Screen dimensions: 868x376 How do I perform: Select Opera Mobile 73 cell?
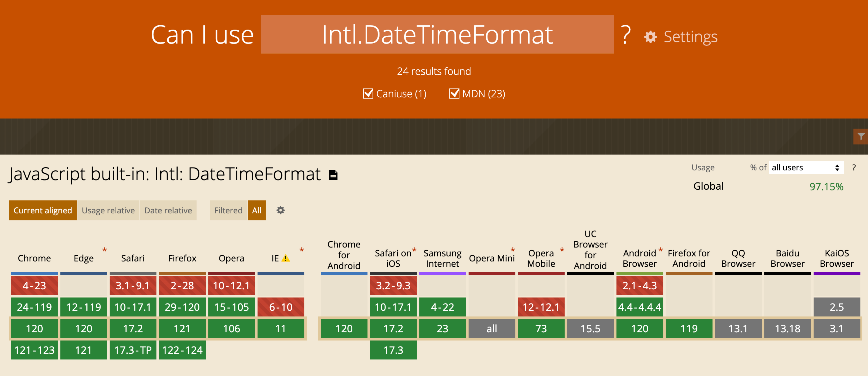[541, 329]
